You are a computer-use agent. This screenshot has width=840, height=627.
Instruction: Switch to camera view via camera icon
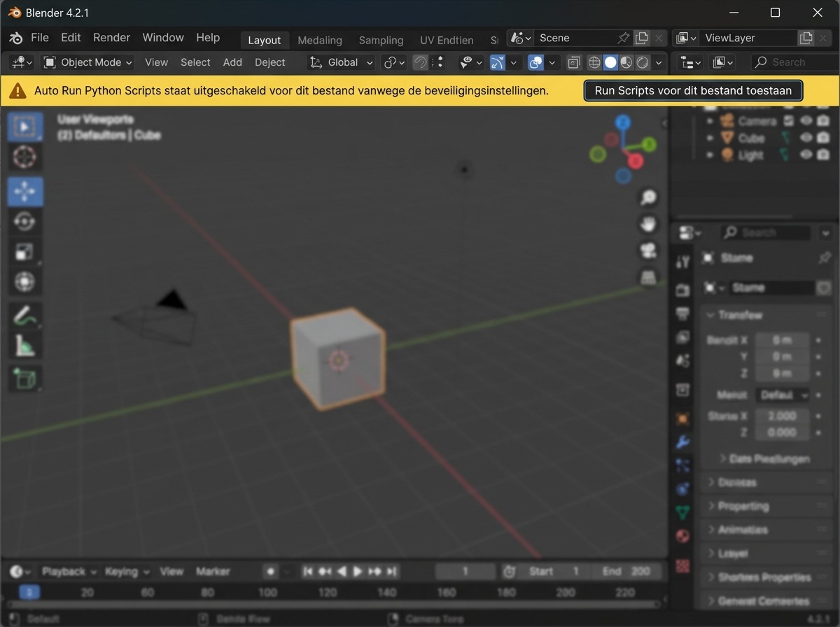tap(648, 251)
